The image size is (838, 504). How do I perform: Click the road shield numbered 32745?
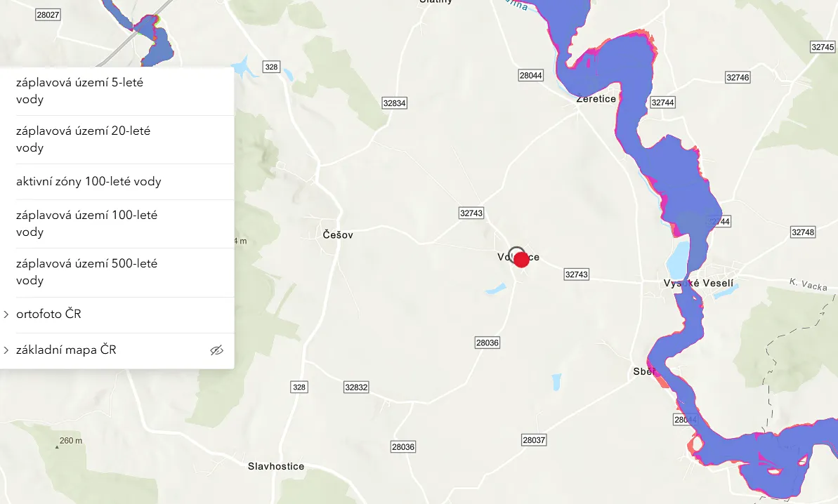point(823,47)
